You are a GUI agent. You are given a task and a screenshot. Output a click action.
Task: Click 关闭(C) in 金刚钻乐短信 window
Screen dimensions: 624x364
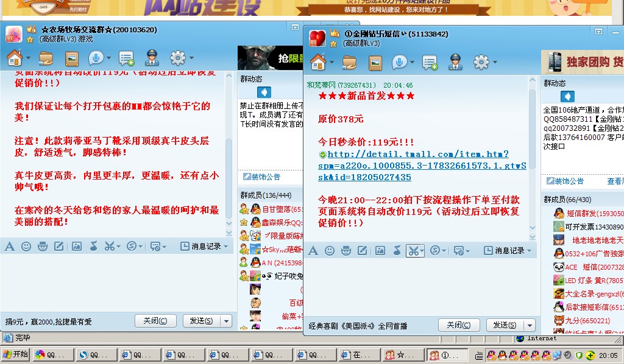point(458,325)
